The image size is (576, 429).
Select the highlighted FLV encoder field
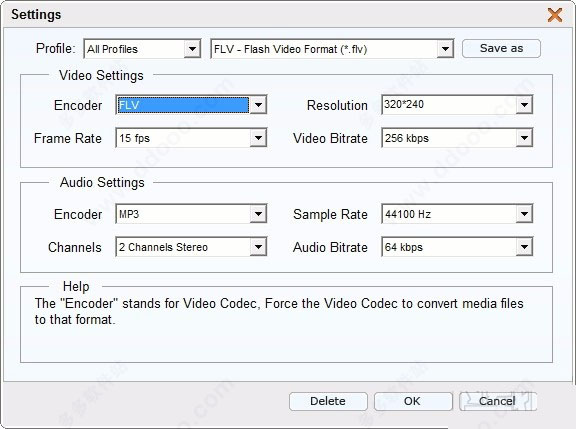(x=183, y=105)
